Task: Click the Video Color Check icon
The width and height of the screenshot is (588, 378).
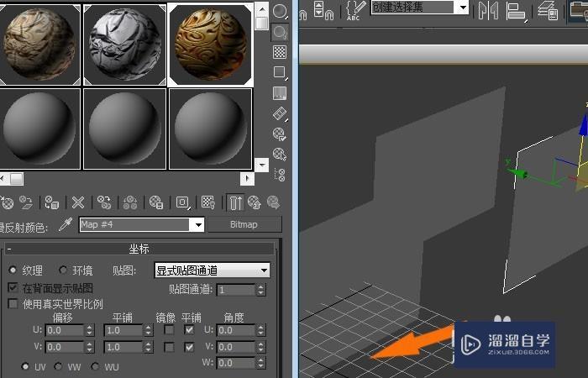Action: tap(280, 93)
